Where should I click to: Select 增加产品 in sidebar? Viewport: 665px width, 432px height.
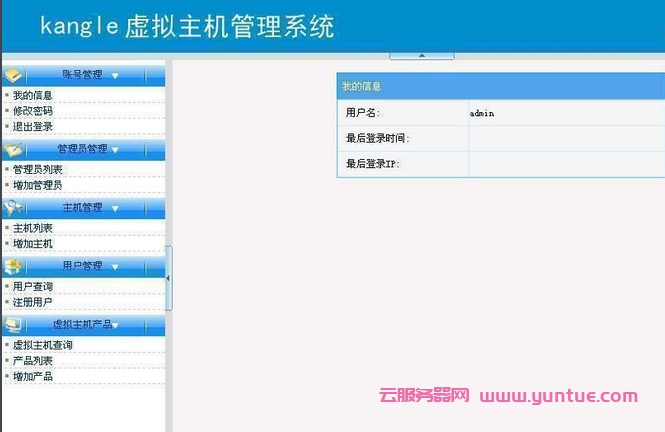(x=33, y=377)
